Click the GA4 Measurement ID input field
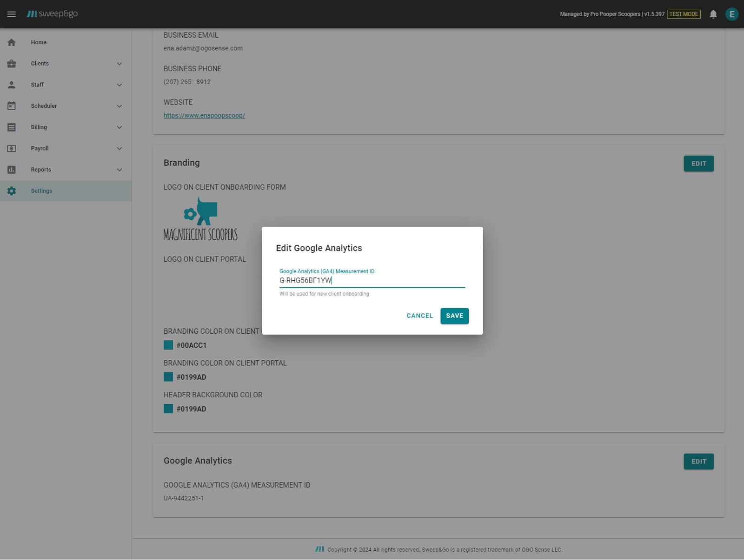Image resolution: width=744 pixels, height=560 pixels. click(x=372, y=281)
